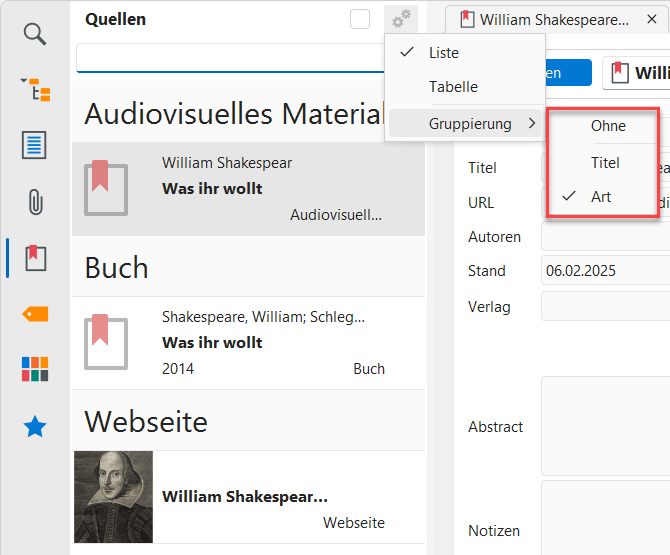Open the search icon in the sidebar

tap(35, 35)
